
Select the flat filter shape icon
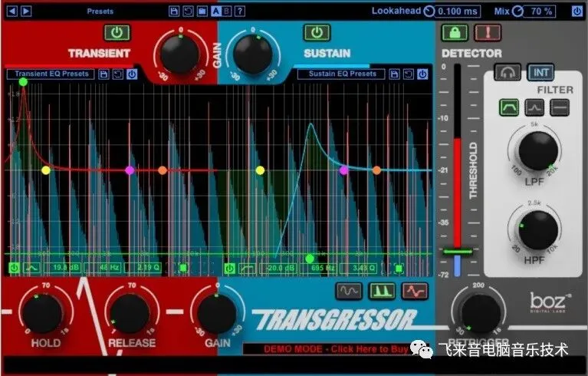point(560,107)
